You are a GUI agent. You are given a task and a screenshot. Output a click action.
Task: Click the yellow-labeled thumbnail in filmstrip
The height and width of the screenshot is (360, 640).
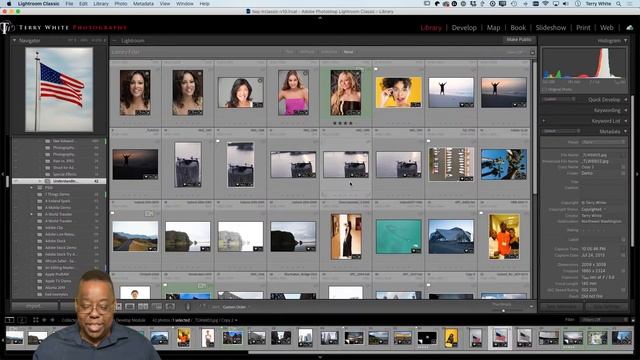point(451,338)
